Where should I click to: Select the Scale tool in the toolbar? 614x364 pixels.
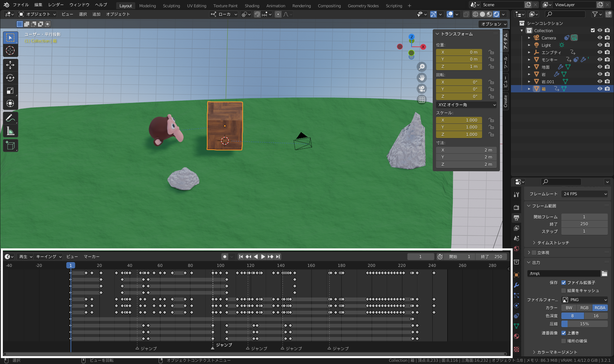10,91
